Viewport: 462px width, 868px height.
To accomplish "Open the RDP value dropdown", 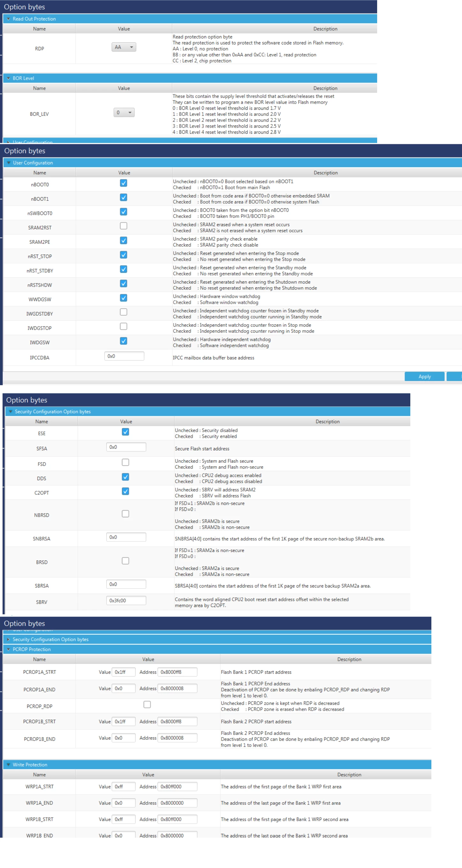I will [x=124, y=47].
